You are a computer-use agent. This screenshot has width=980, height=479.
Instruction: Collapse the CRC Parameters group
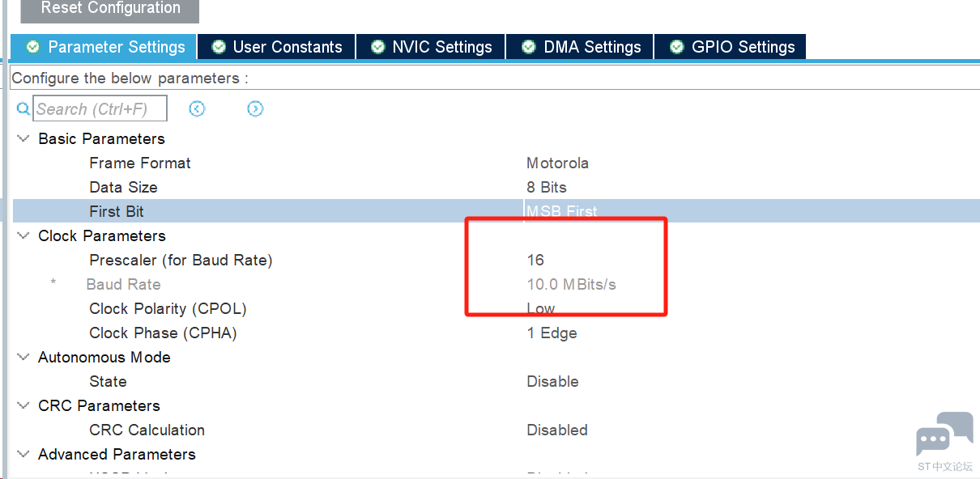click(23, 405)
